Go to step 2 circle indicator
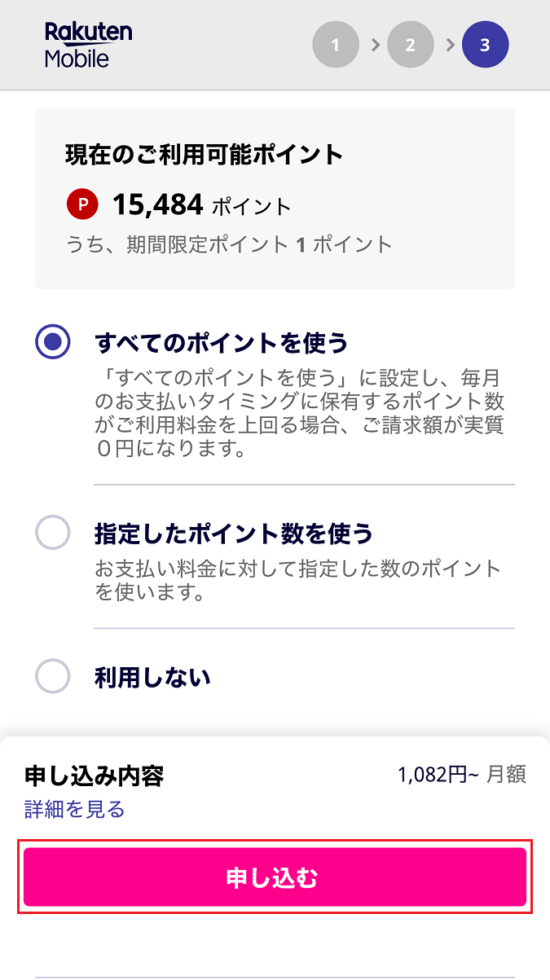550x980 pixels. [x=411, y=45]
